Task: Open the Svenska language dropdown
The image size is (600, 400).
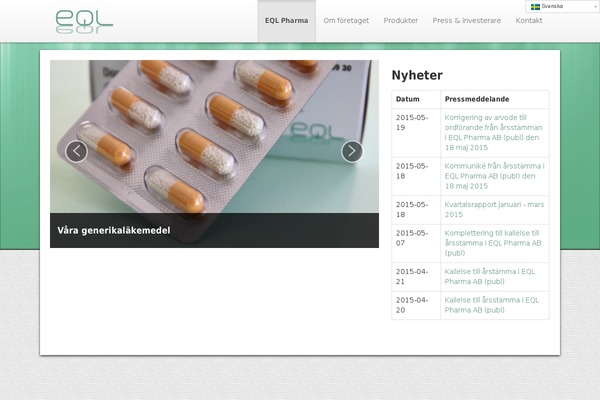Action: (562, 7)
